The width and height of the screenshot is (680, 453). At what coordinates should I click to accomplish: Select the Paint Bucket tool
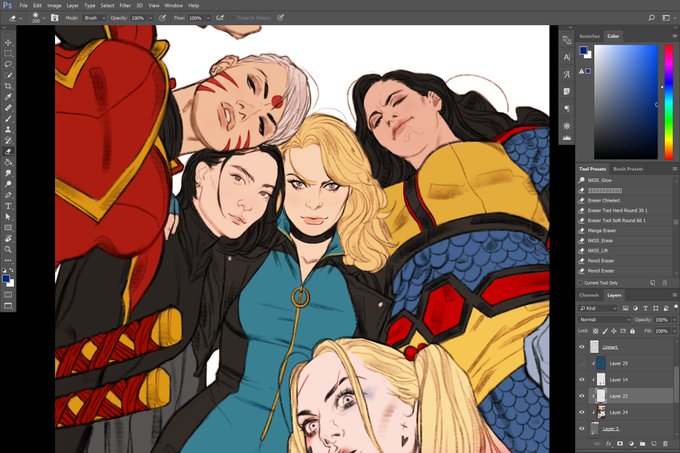click(x=8, y=162)
